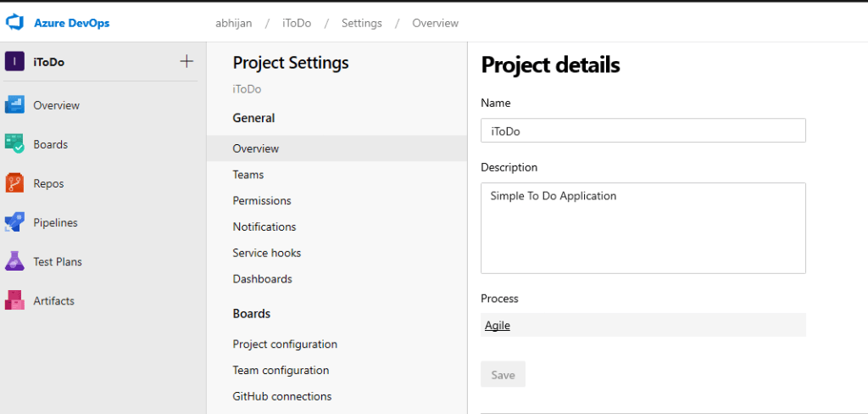Select Overview under General settings
This screenshot has width=868, height=414.
tap(337, 148)
